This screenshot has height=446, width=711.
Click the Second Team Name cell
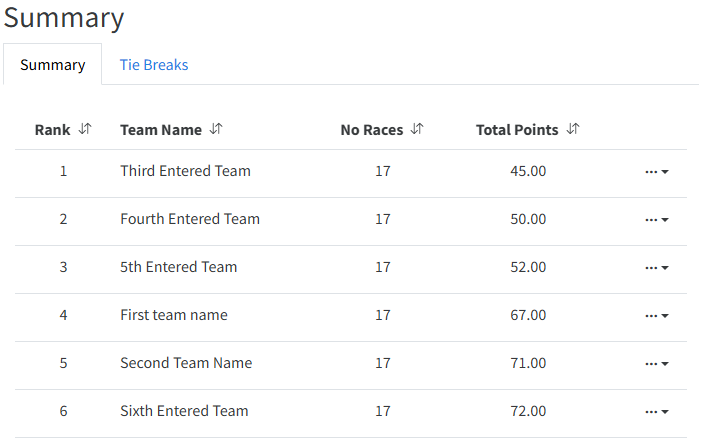point(186,363)
